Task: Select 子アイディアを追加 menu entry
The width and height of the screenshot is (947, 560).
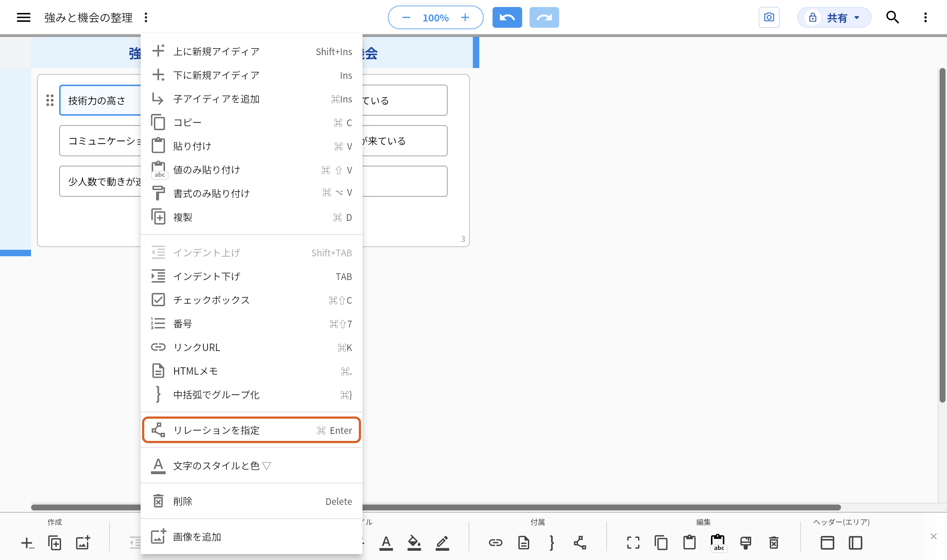Action: pos(251,99)
